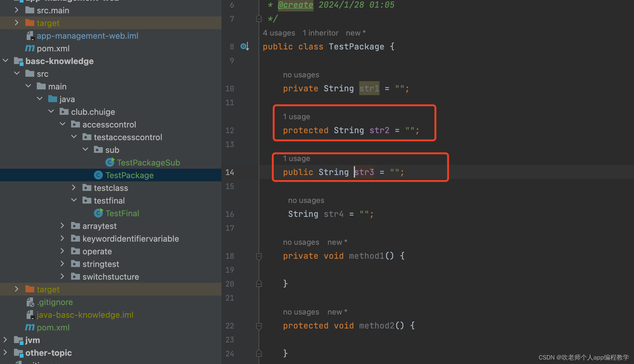This screenshot has height=364, width=634.
Task: Click the app-management-web.iml module icon
Action: point(30,36)
